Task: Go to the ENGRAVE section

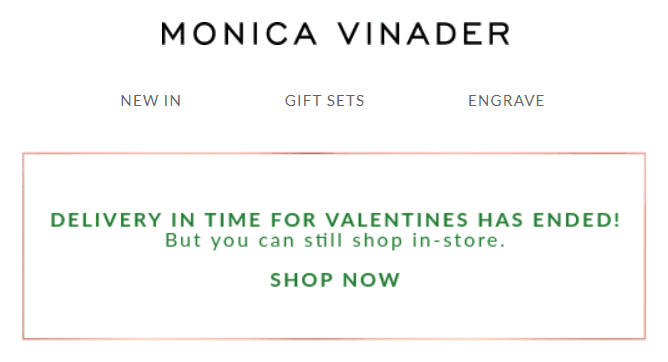Action: (506, 101)
